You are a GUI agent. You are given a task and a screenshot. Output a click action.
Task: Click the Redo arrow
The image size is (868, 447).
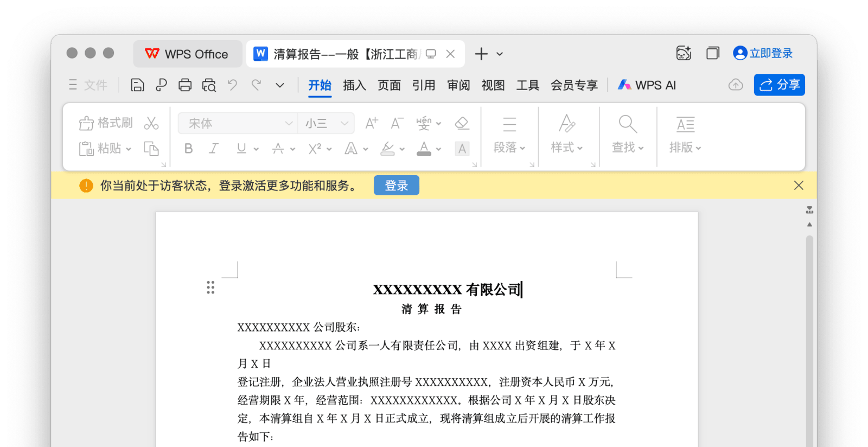point(256,85)
